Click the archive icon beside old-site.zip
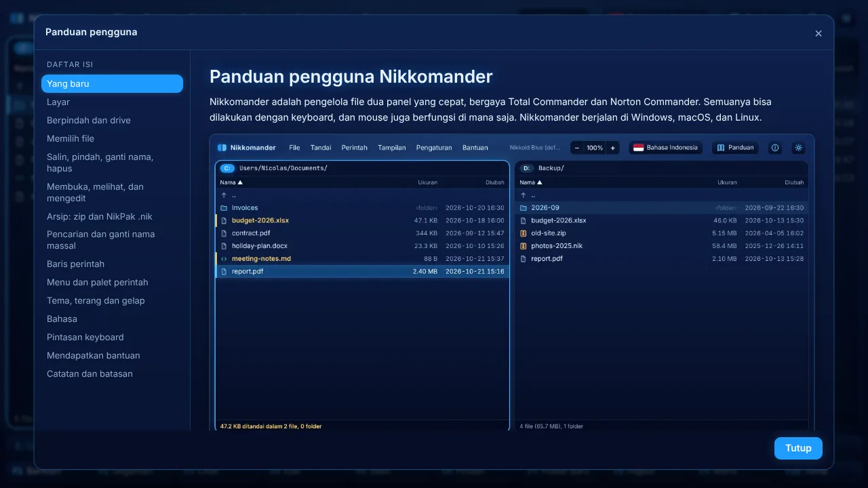Viewport: 868px width, 488px height. (x=523, y=233)
